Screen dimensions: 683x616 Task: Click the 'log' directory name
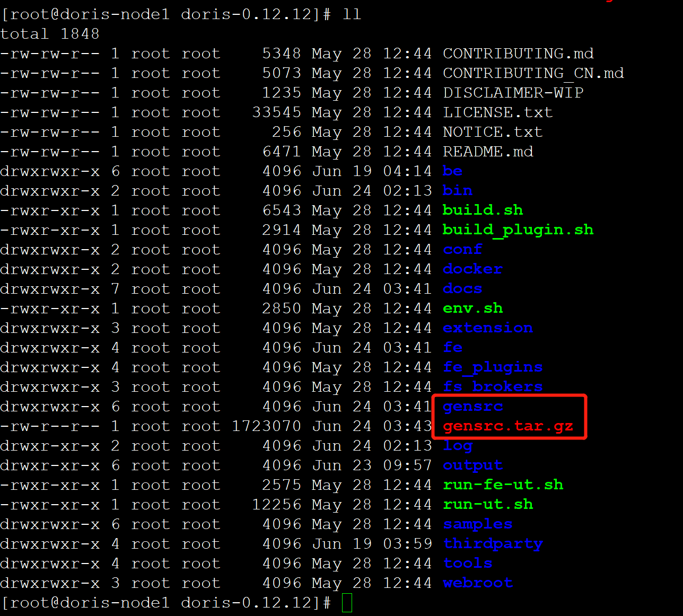[x=458, y=446]
